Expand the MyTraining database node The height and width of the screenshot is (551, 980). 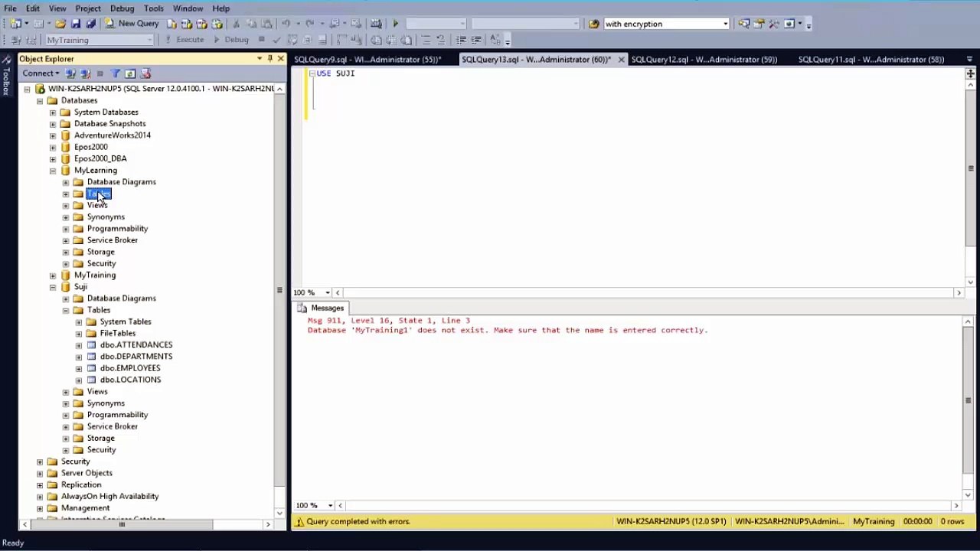(x=53, y=275)
